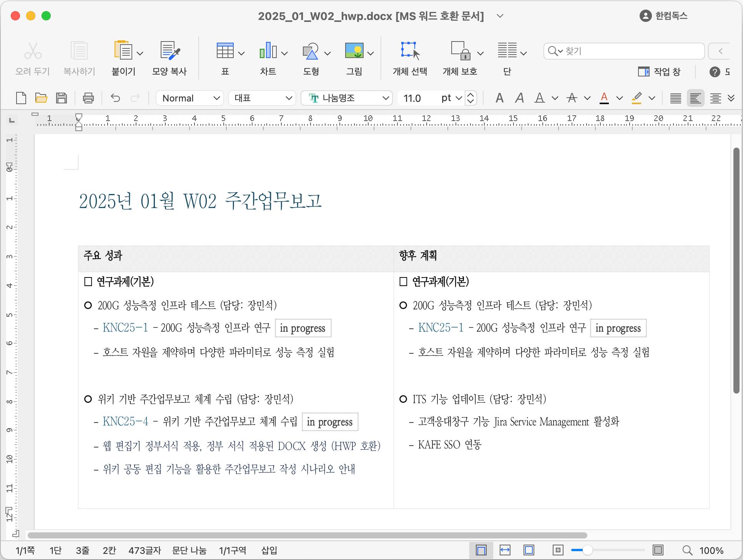Click the Format Painter (모양 복사) icon

pos(170,51)
